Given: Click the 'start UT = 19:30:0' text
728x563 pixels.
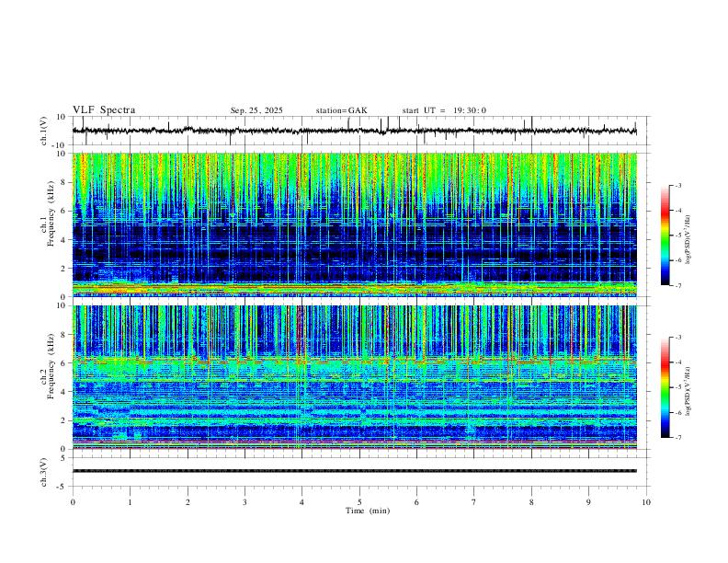Looking at the screenshot, I should click(444, 110).
